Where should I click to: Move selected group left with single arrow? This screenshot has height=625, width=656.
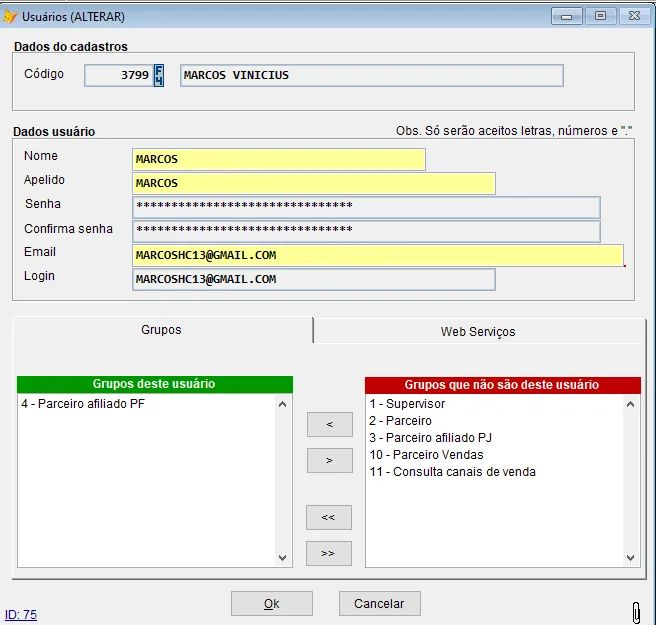click(x=329, y=425)
